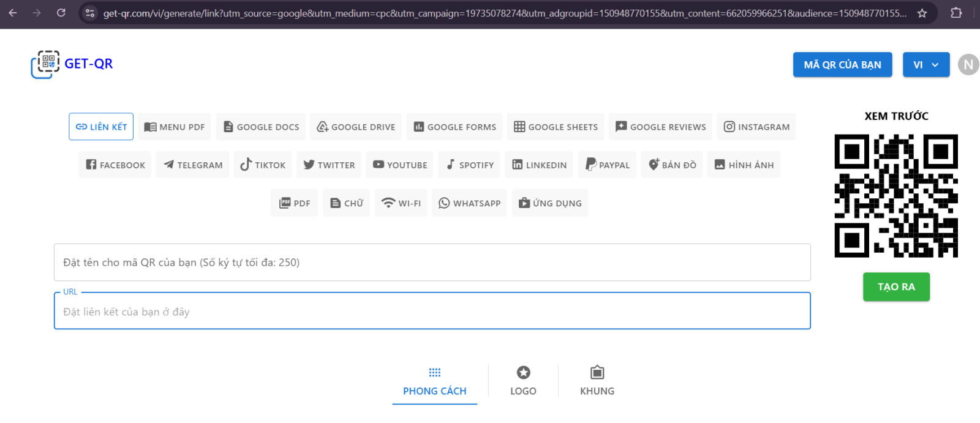
Task: Switch to the Phong Cách tab
Action: [x=435, y=381]
